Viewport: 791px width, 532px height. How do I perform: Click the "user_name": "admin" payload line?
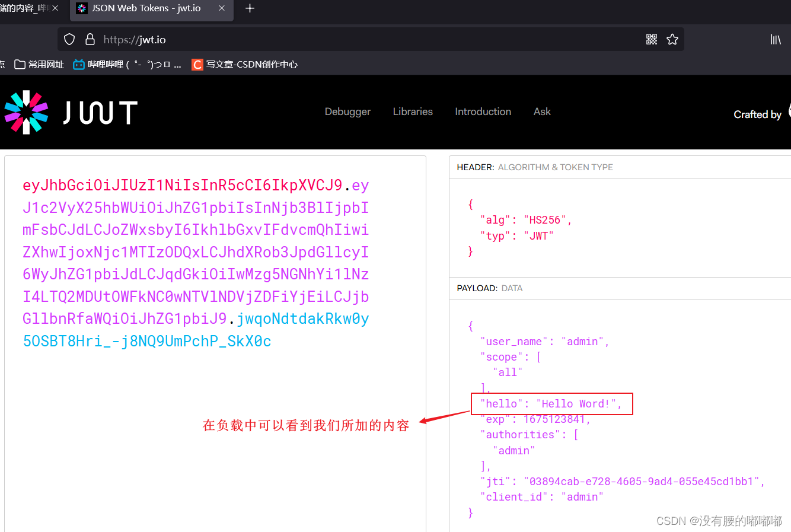click(x=545, y=342)
